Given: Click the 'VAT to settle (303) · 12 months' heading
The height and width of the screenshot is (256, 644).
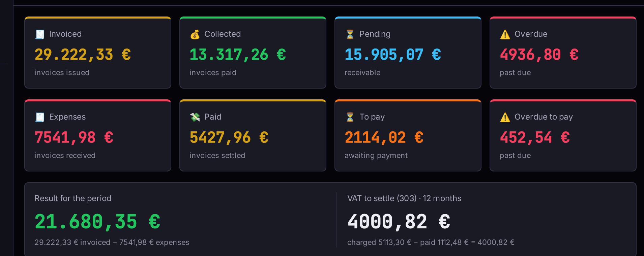Looking at the screenshot, I should pos(404,198).
